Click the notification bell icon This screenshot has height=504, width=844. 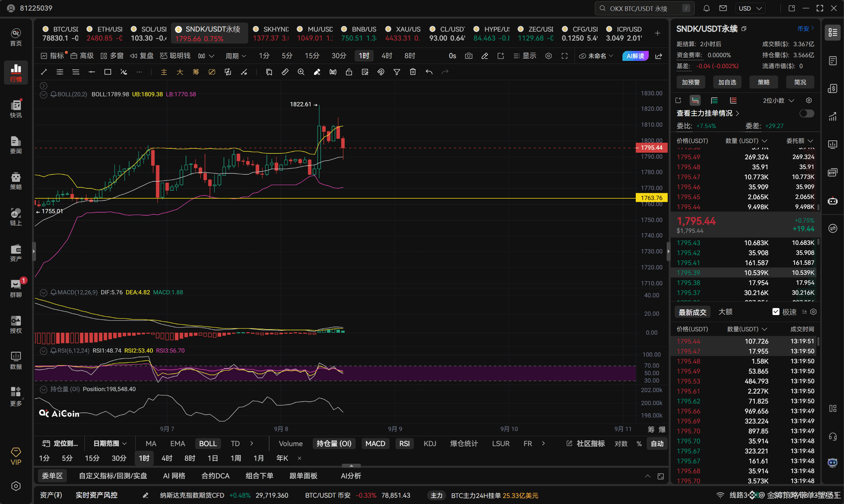(707, 8)
